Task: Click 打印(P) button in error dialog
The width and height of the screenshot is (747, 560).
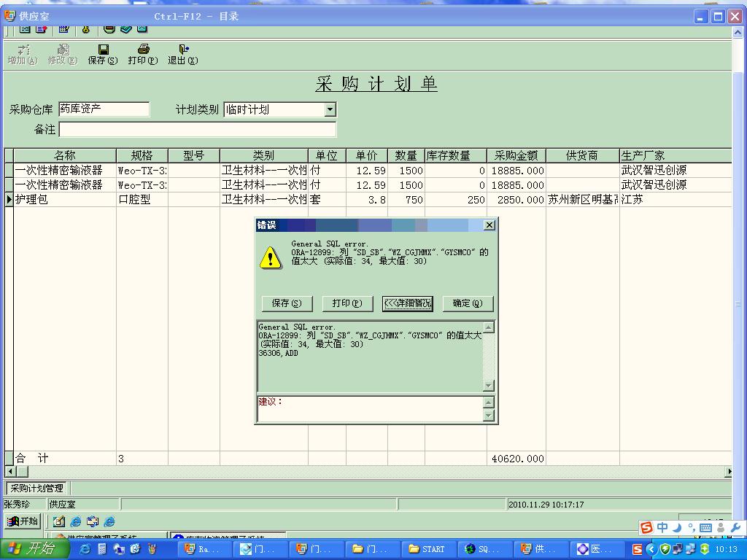Action: pos(347,303)
